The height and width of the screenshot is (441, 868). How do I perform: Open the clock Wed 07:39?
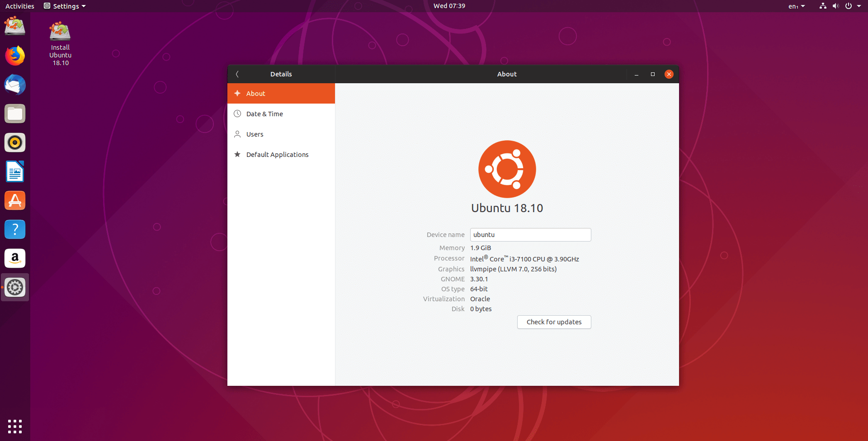(449, 6)
